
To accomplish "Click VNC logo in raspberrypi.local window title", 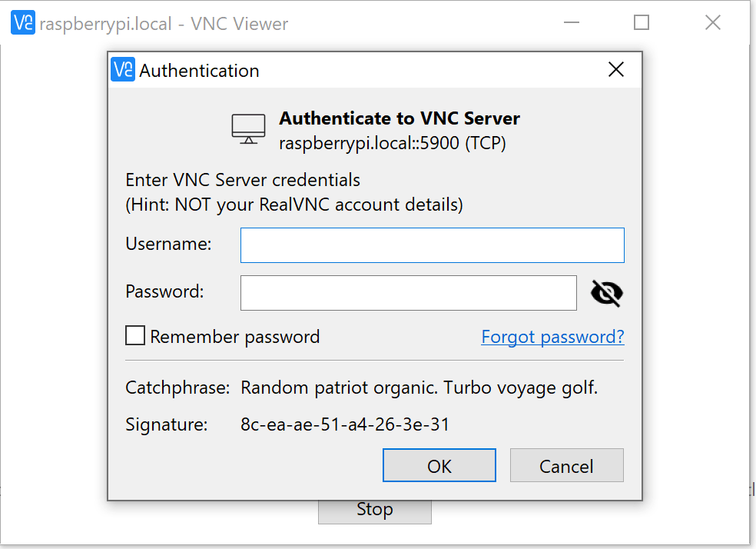I will click(x=23, y=23).
